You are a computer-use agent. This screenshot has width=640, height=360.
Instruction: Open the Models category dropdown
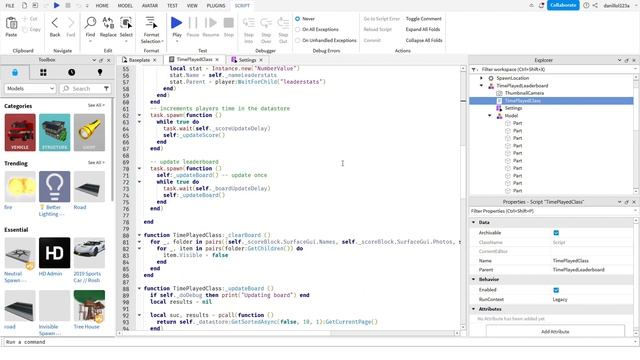[30, 89]
